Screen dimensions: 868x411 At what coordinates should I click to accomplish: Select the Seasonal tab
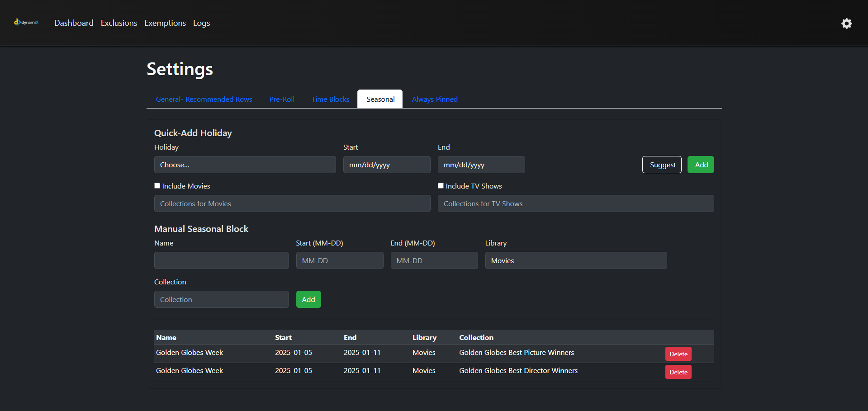[380, 99]
